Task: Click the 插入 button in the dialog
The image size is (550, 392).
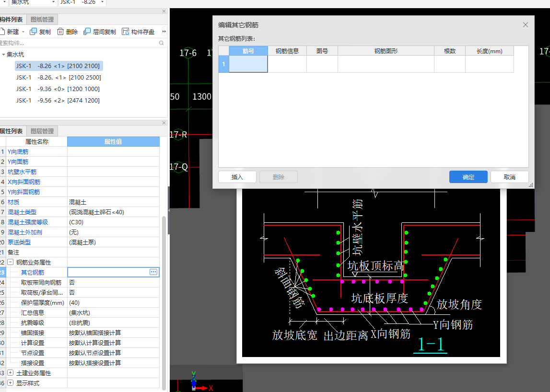Action: (237, 177)
